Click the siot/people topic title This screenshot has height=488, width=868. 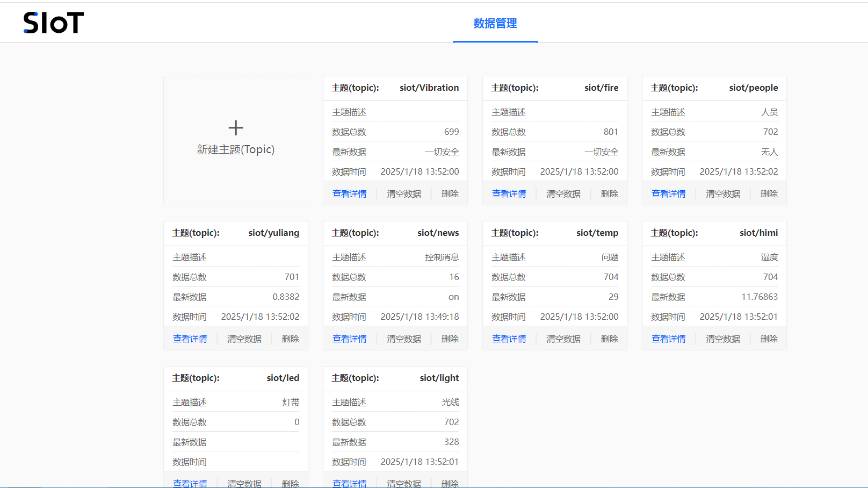pyautogui.click(x=754, y=88)
